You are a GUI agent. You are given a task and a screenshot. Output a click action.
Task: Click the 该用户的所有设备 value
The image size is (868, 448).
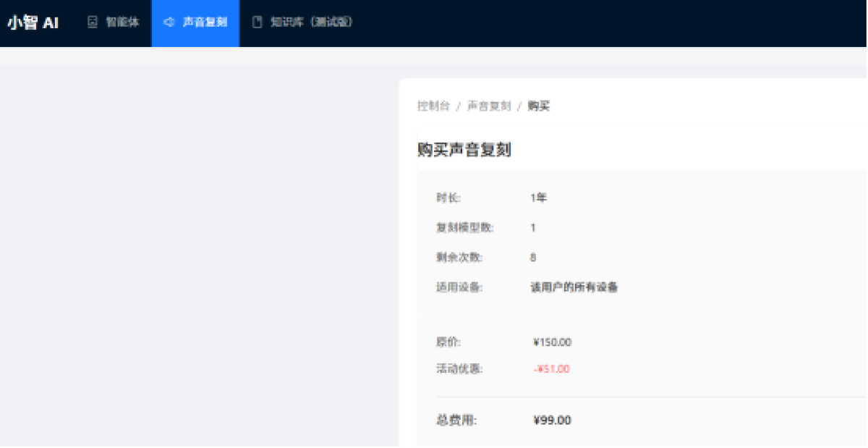pyautogui.click(x=574, y=287)
